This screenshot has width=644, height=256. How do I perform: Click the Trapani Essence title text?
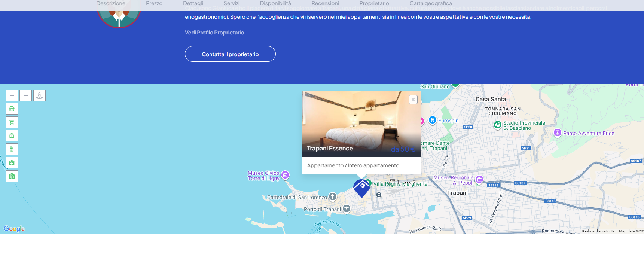(x=330, y=149)
